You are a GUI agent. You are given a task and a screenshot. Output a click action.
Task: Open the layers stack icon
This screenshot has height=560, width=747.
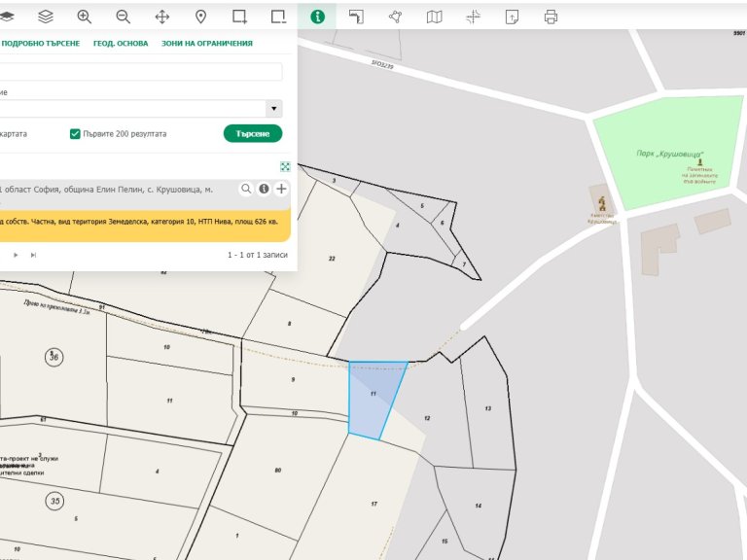click(x=46, y=17)
